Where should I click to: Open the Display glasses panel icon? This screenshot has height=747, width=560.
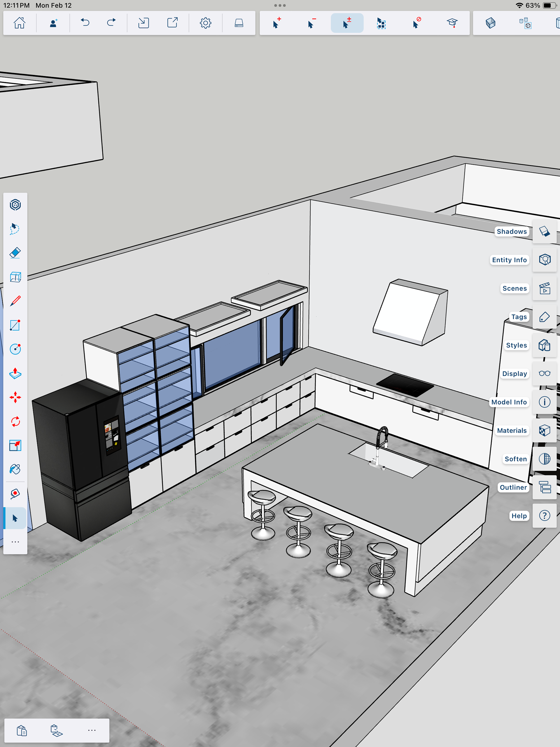point(545,373)
